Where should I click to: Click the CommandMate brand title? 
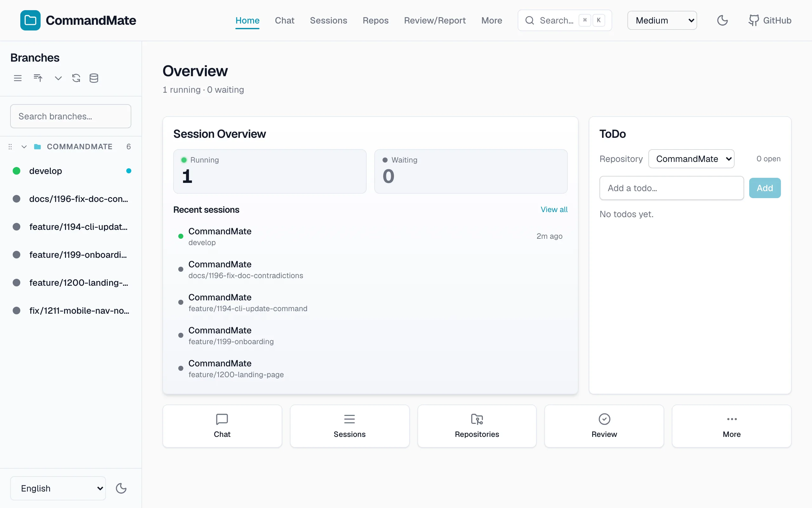click(91, 21)
